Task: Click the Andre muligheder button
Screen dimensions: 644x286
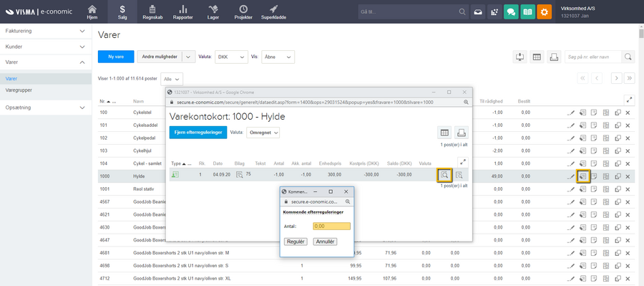Action: click(160, 57)
